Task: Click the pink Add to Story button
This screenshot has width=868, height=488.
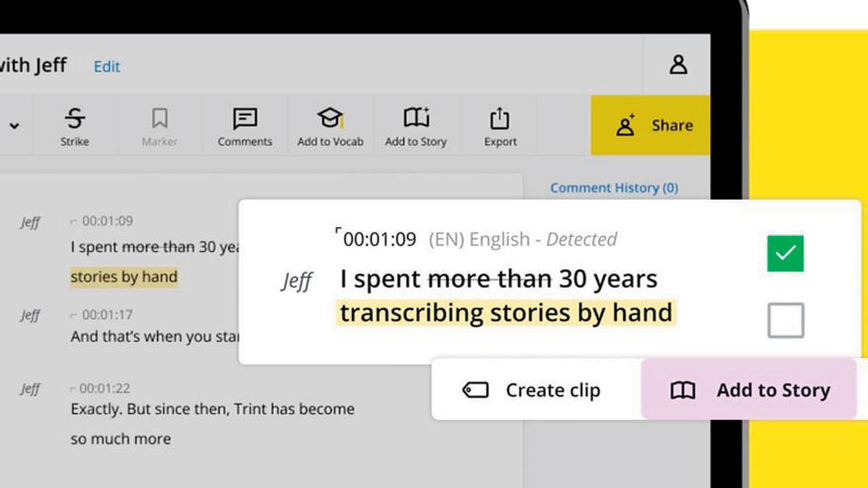Action: pyautogui.click(x=749, y=390)
